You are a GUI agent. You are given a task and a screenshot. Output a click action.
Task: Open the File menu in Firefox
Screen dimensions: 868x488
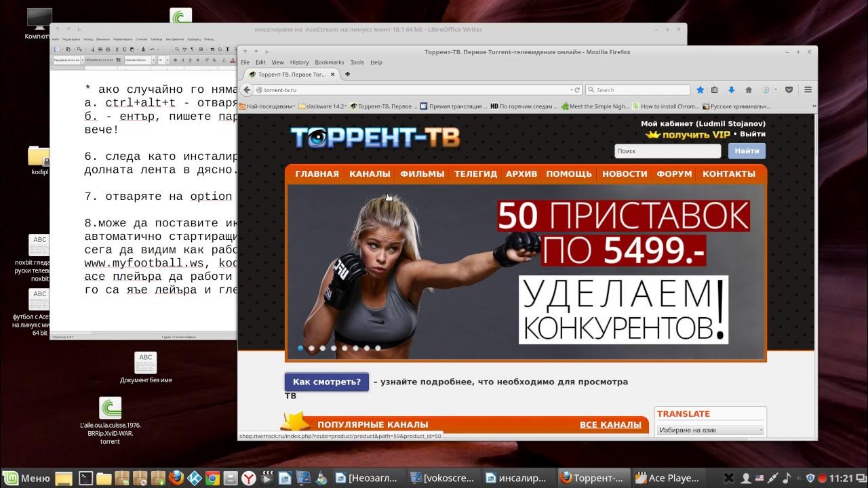245,62
